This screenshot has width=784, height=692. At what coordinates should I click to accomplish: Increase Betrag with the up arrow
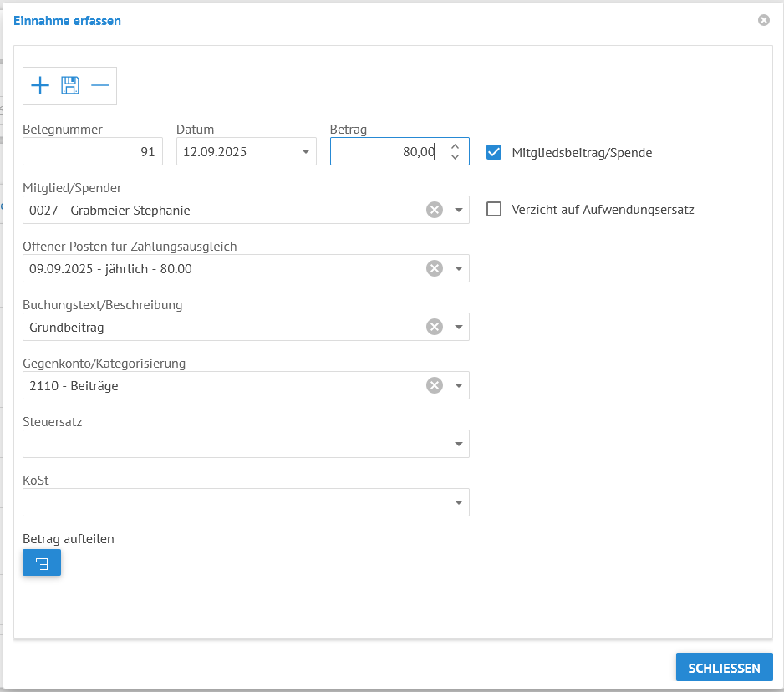pyautogui.click(x=455, y=146)
